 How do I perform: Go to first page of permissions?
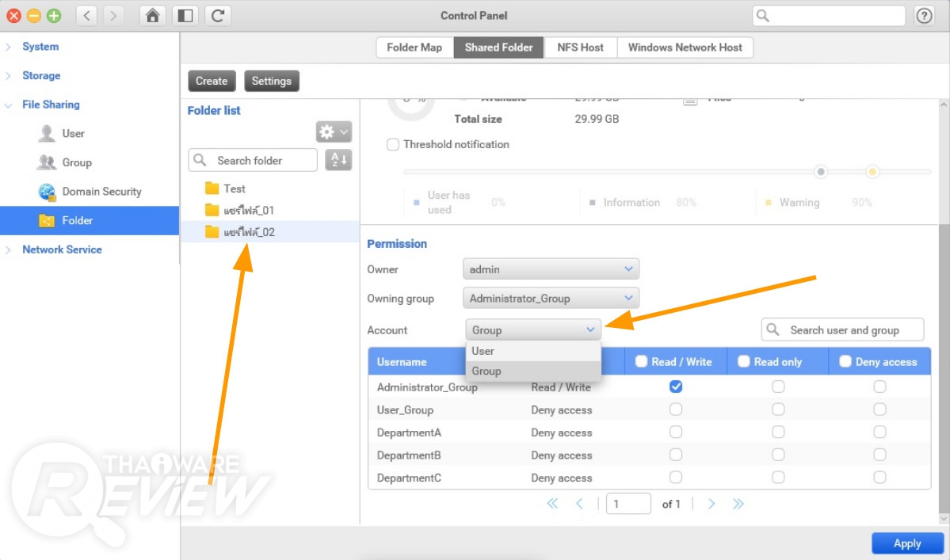552,504
